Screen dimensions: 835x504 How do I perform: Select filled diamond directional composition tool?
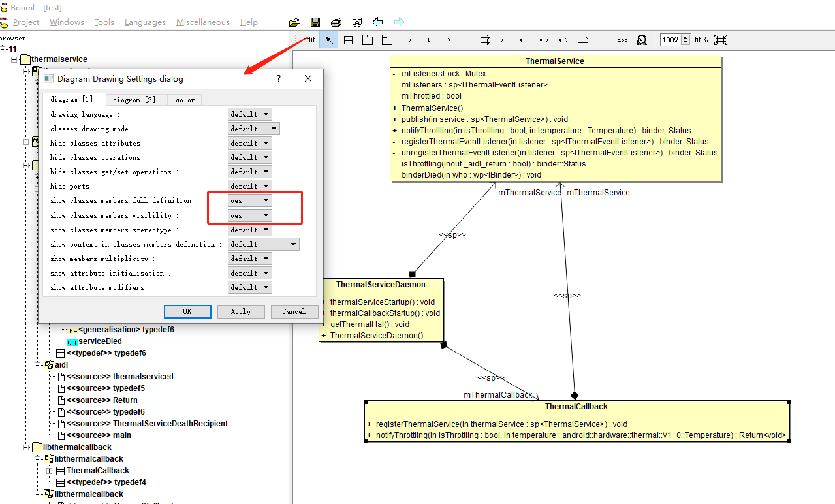pyautogui.click(x=563, y=40)
